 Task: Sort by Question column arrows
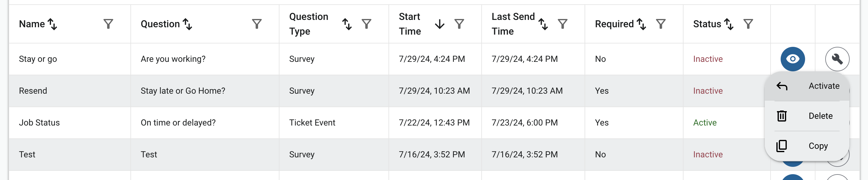[x=187, y=24]
